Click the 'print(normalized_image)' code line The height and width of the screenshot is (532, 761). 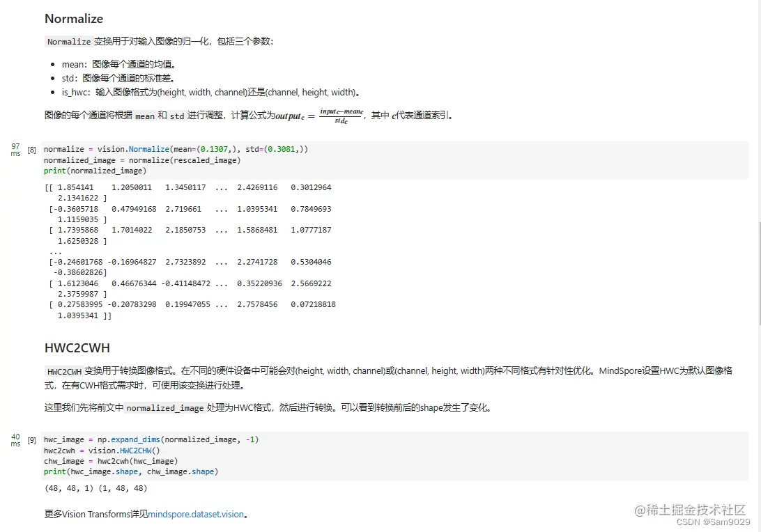tap(95, 171)
